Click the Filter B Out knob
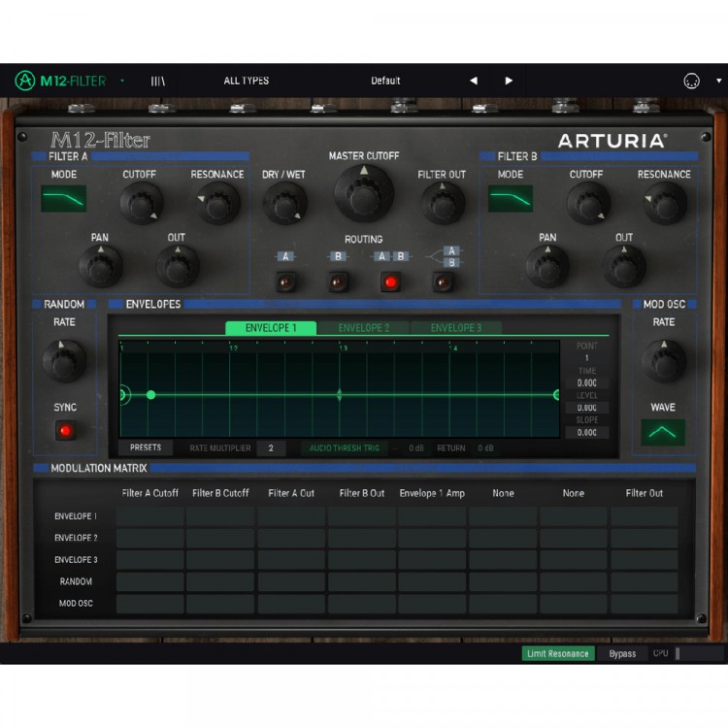Image resolution: width=728 pixels, height=728 pixels. [x=624, y=267]
